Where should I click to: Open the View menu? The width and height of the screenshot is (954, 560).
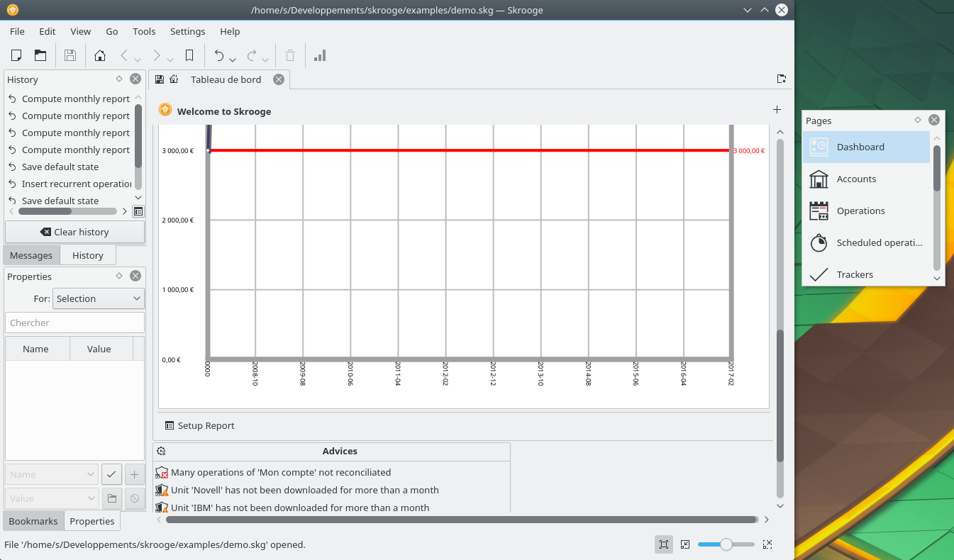[x=81, y=31]
